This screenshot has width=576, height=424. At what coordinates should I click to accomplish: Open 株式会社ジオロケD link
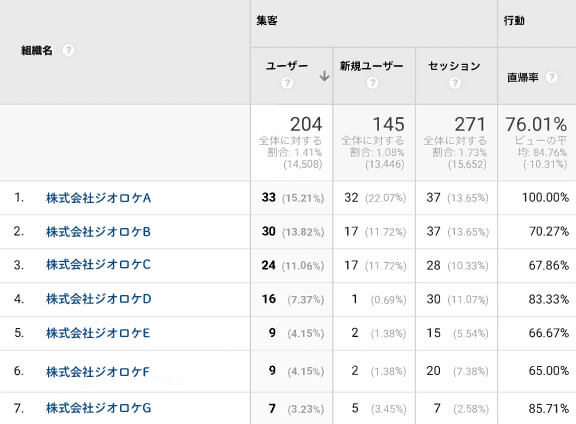[98, 299]
